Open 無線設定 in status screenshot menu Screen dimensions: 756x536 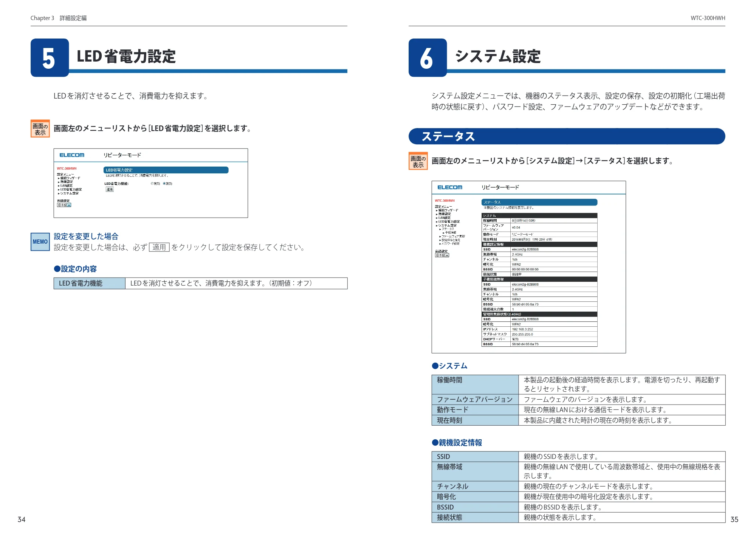(445, 214)
